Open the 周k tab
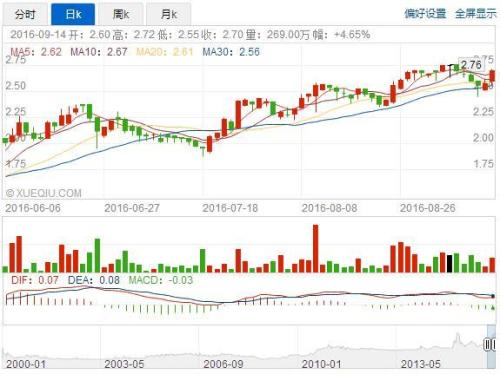 point(121,14)
